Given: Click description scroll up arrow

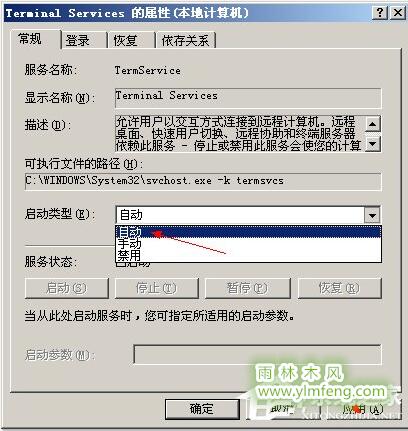Looking at the screenshot, I should click(373, 124).
